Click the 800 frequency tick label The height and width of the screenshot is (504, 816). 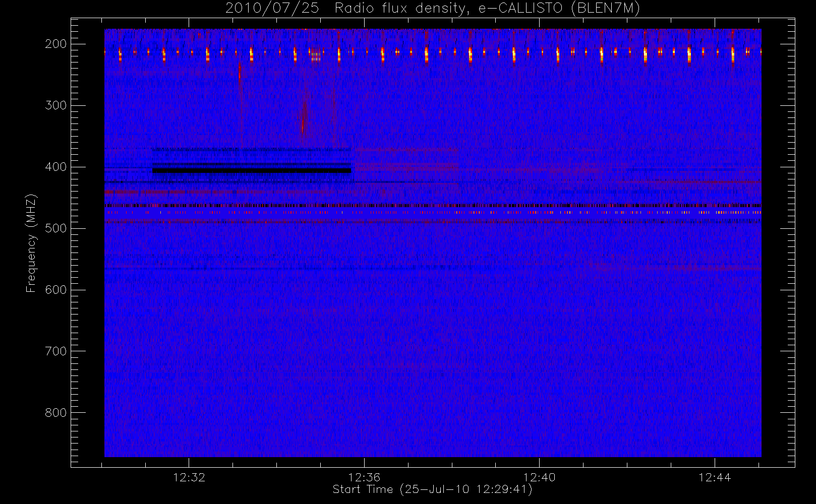[x=56, y=413]
